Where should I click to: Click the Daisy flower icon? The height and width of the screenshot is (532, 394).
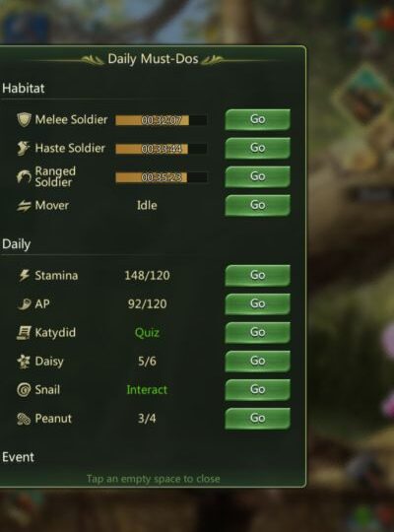pos(24,362)
